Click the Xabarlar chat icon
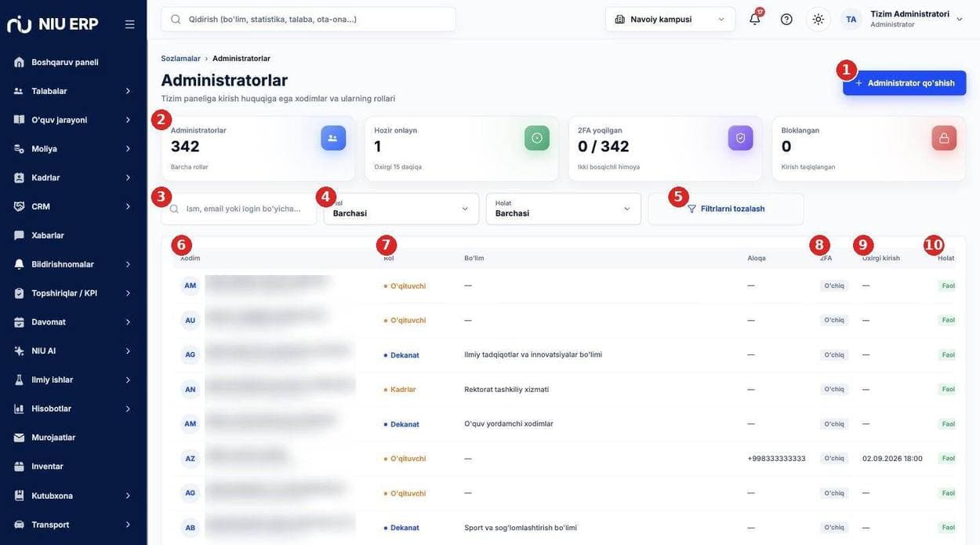The width and height of the screenshot is (980, 545). click(x=19, y=235)
